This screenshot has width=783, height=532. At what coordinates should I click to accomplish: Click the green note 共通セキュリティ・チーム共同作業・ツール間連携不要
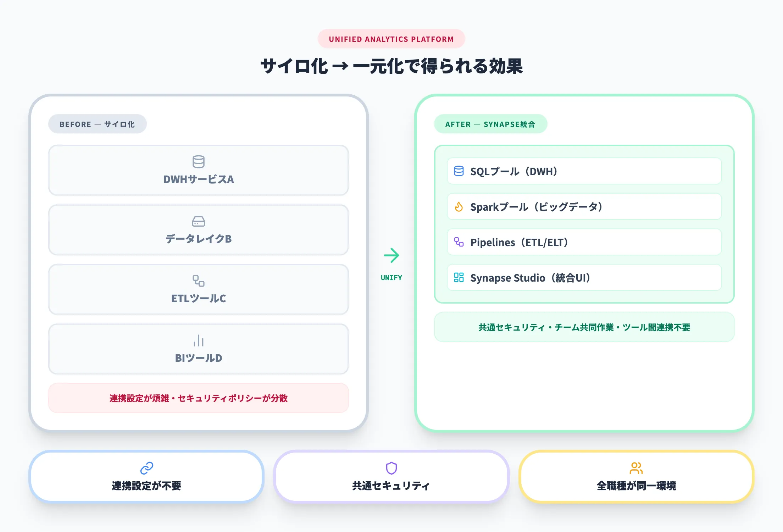[x=584, y=327]
